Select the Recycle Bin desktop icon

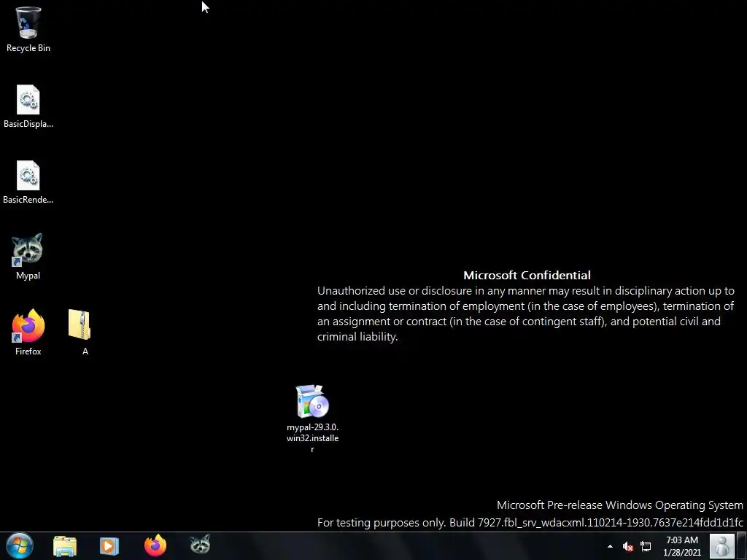click(x=28, y=29)
